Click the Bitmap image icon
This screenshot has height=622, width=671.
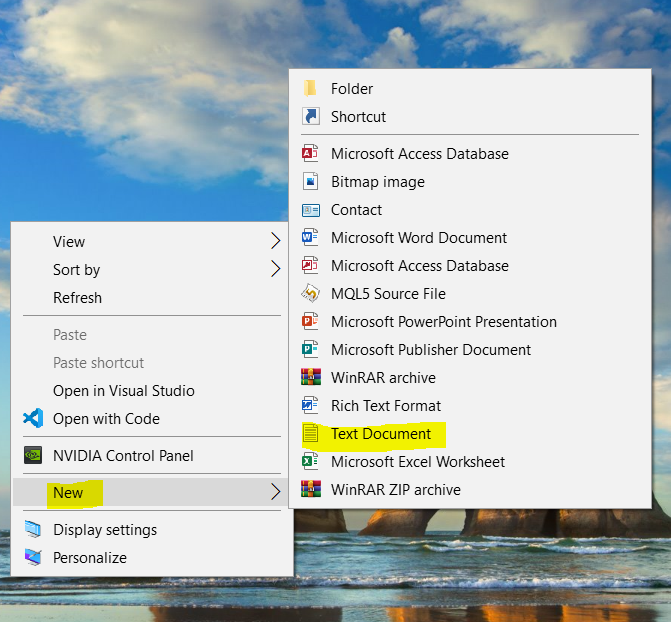pos(311,182)
